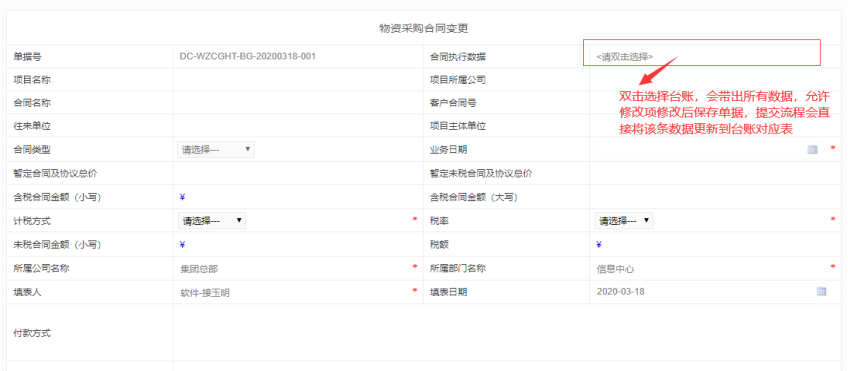
Task: Open calendar picker for 业务日期
Action: pos(812,149)
